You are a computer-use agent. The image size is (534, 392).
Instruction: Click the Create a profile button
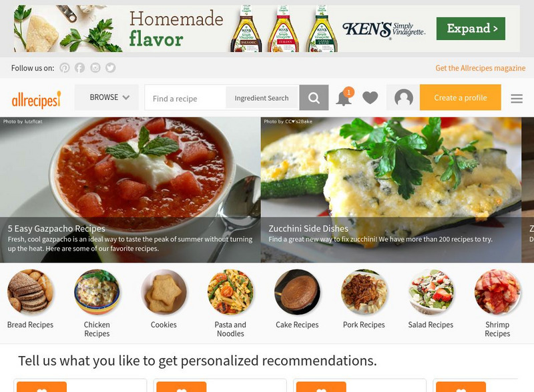pyautogui.click(x=460, y=97)
